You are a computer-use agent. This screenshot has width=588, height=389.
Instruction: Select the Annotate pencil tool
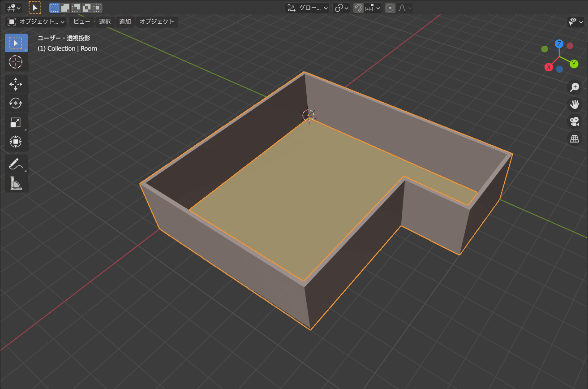pyautogui.click(x=16, y=164)
